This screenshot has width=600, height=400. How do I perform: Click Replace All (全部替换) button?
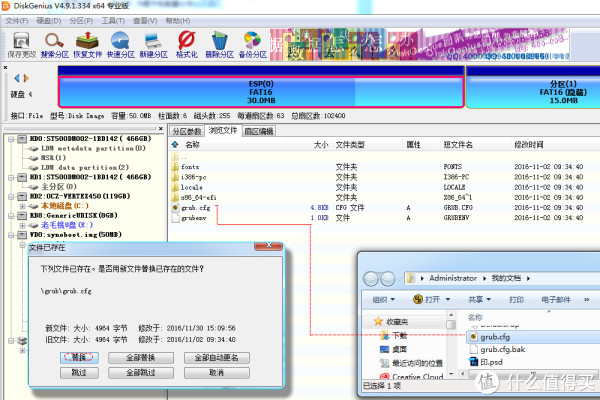pos(141,358)
